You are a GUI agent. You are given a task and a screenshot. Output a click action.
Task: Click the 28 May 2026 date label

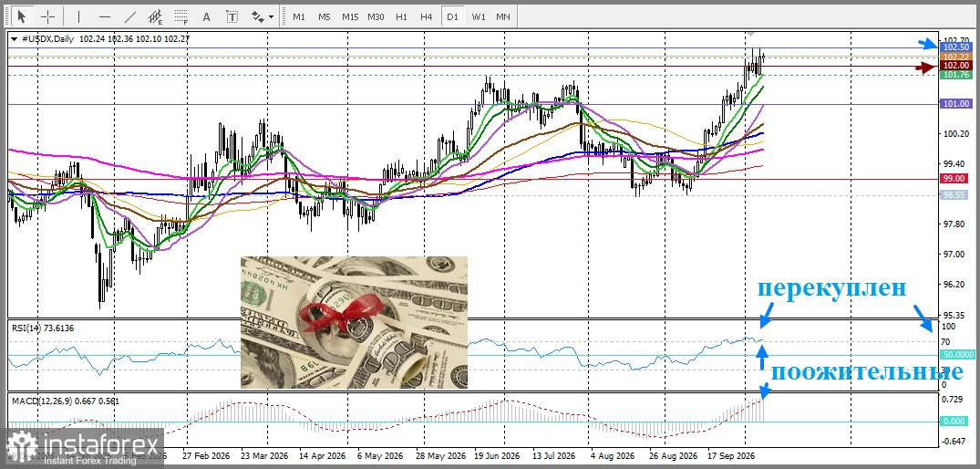[438, 456]
